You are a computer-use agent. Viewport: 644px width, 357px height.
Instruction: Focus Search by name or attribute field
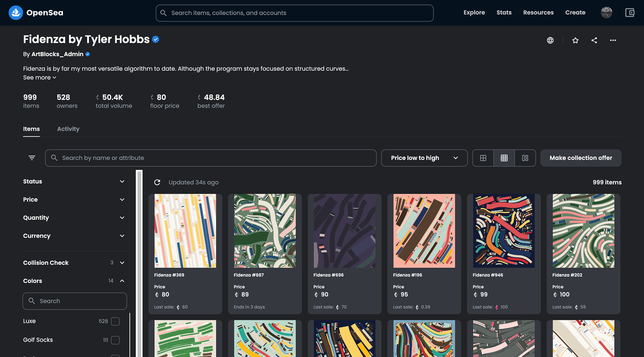click(x=211, y=158)
